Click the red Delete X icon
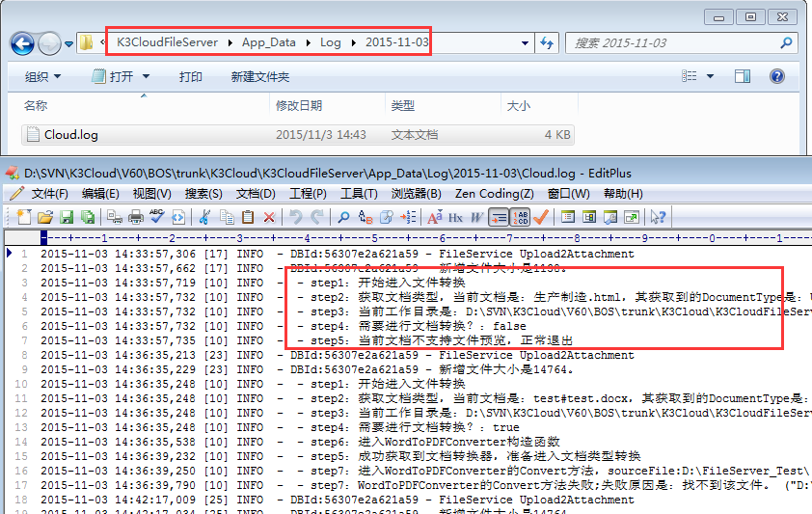Screen dimensions: 812x514 coord(269,217)
